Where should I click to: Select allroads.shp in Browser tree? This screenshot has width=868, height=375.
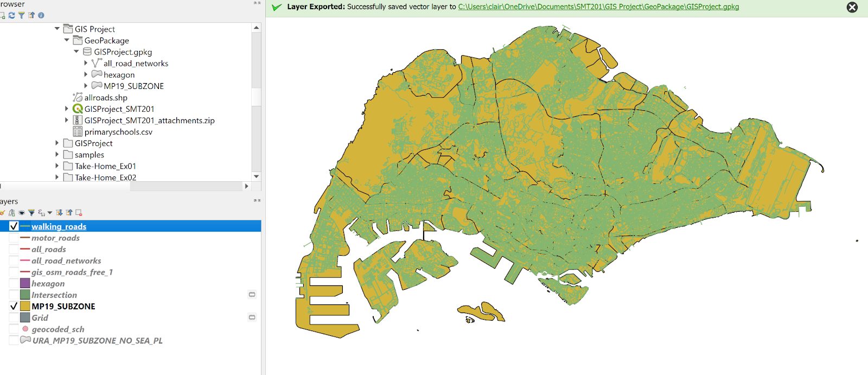click(x=105, y=98)
